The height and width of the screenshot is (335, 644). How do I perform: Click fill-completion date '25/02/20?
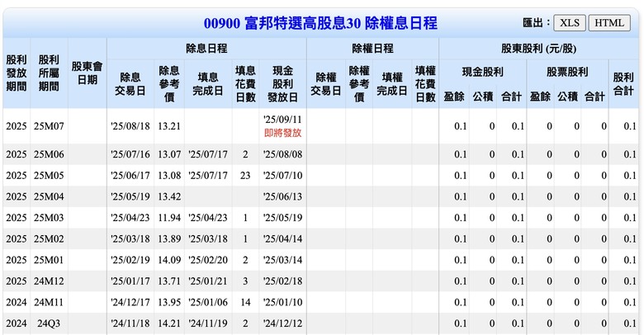208,260
